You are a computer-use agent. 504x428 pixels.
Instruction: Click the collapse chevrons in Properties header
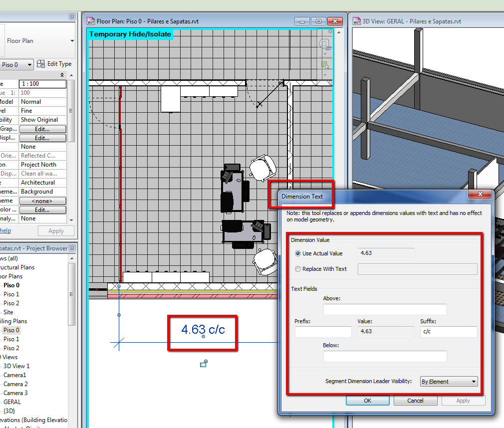62,75
